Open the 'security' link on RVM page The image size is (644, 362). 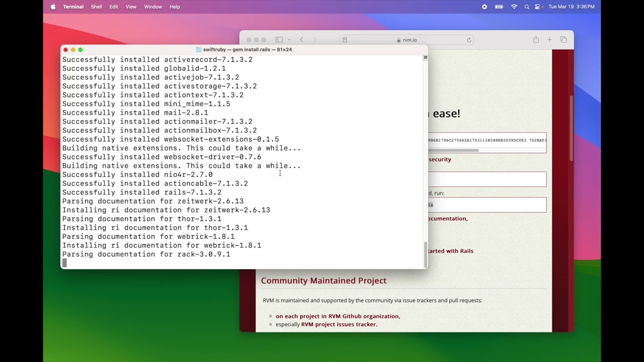point(440,159)
